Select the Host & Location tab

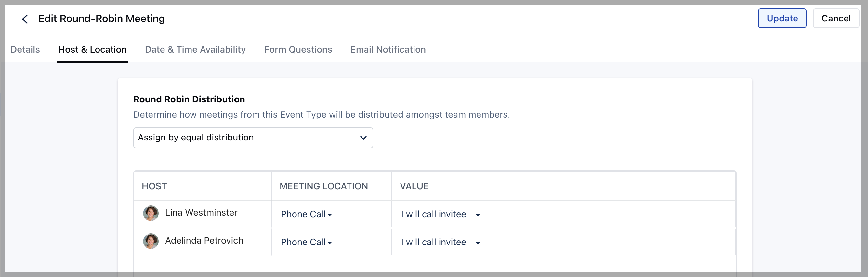92,49
